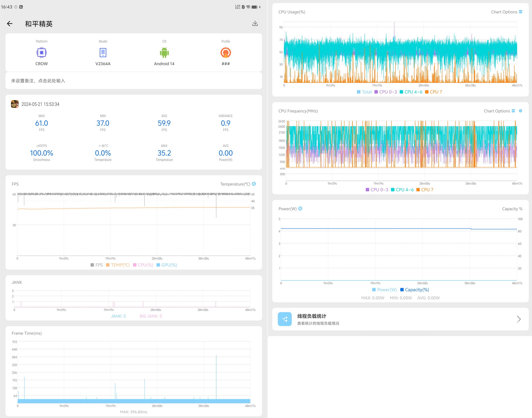Toggle GPU(%) series in FPS legend

tap(167, 265)
